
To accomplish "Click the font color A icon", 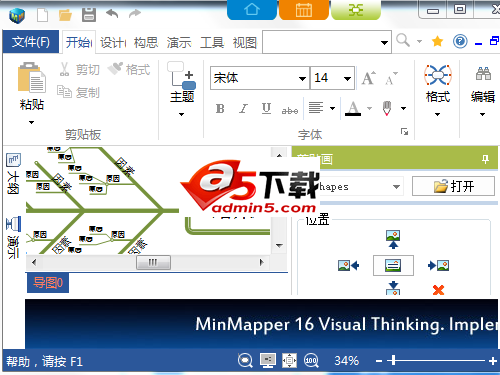I will 353,108.
